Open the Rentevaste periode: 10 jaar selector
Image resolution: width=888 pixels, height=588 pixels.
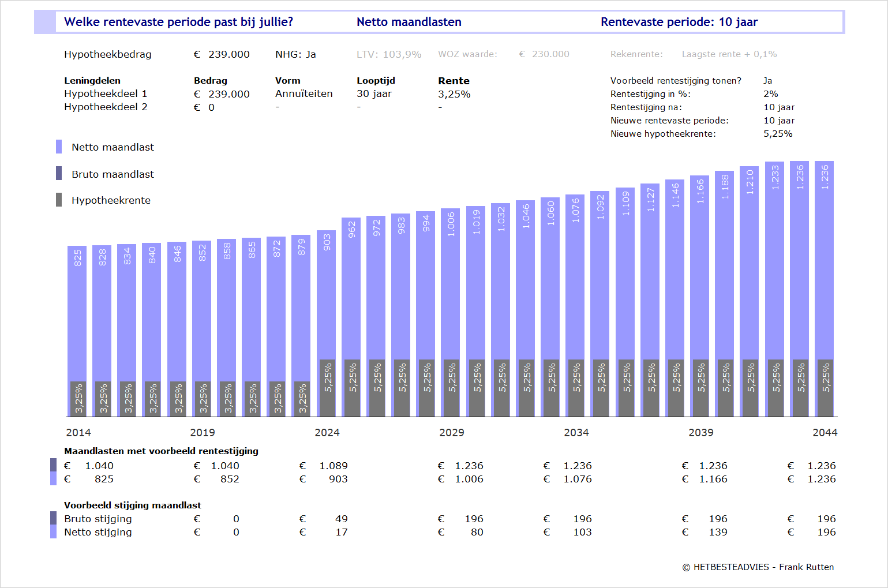(679, 22)
